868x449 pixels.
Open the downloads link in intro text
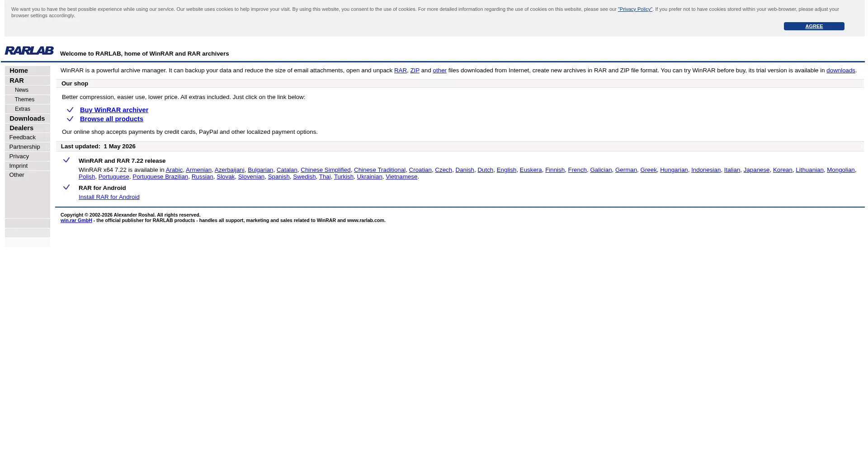[840, 71]
